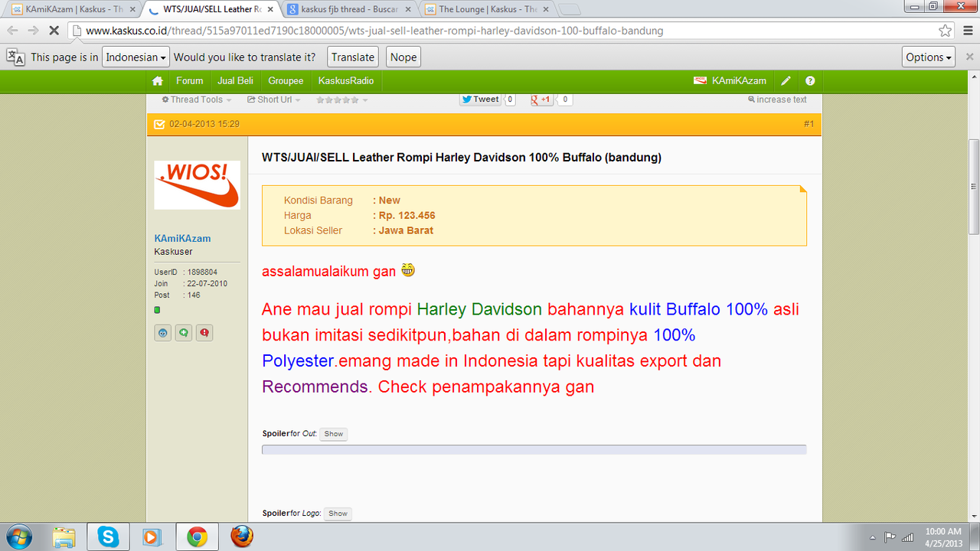Open KAmiKAzam account menu in navbar
The width and height of the screenshot is (980, 551).
pos(730,81)
